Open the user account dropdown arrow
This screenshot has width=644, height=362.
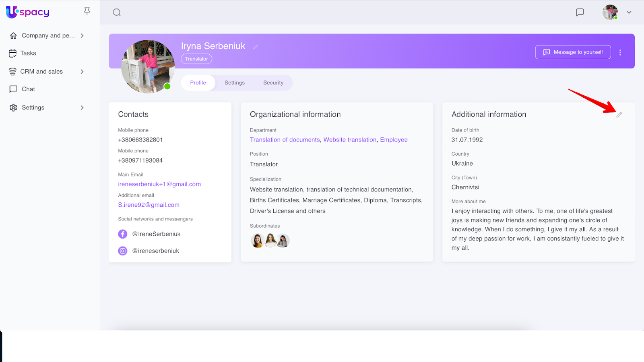point(629,12)
